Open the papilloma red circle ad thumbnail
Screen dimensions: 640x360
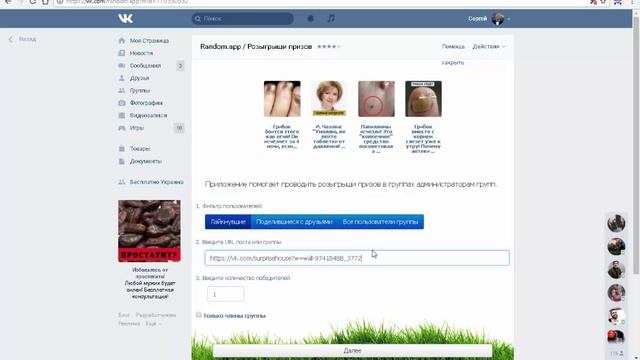[x=376, y=99]
